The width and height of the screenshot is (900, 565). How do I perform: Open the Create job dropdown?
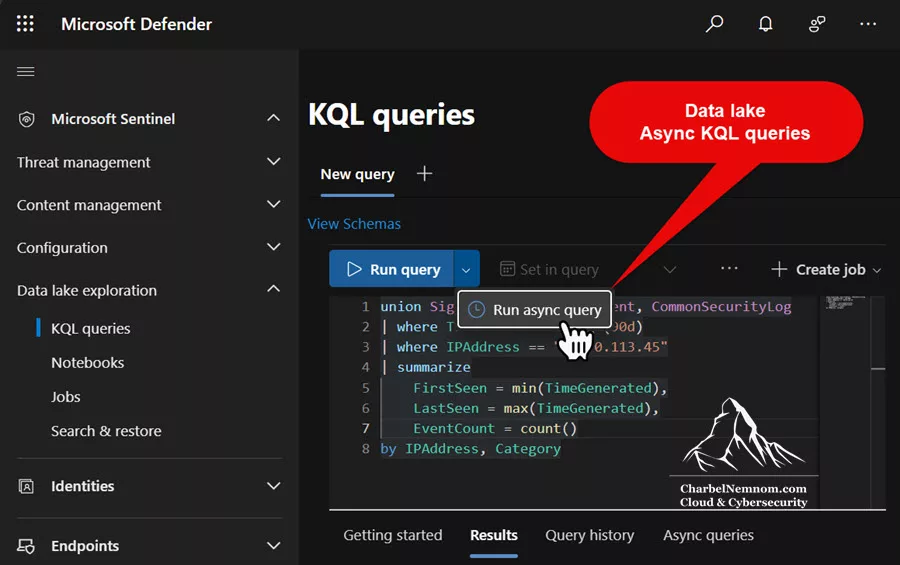coord(876,270)
